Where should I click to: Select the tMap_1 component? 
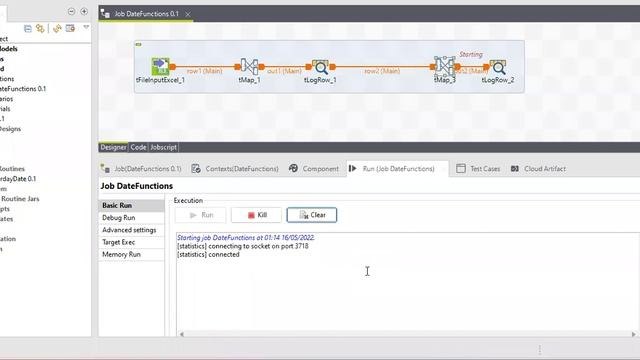[249, 66]
